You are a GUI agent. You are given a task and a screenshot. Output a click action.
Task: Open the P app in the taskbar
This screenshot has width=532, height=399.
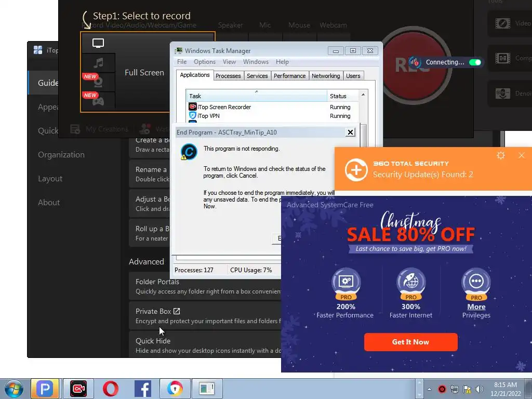[x=45, y=389]
